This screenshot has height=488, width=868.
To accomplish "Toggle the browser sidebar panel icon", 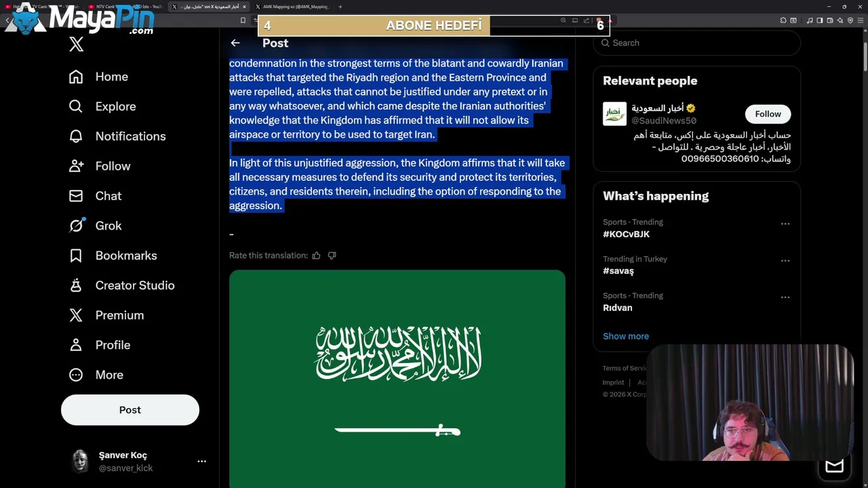I will point(820,20).
